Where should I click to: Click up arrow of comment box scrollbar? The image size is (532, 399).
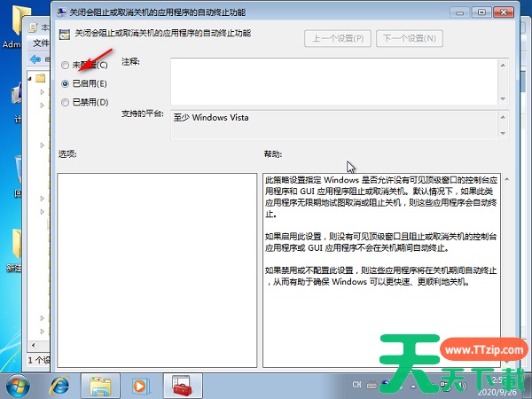[x=503, y=65]
